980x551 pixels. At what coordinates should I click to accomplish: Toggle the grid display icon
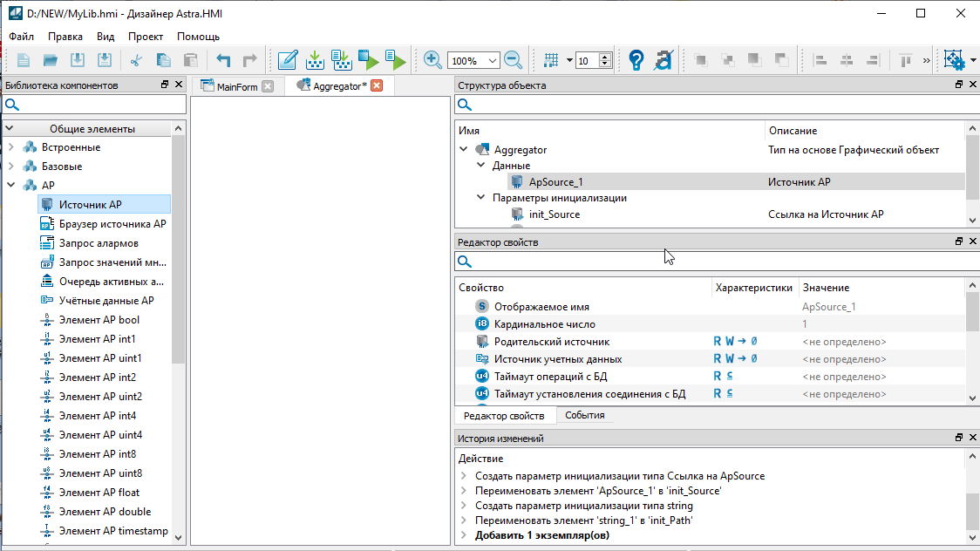(x=551, y=60)
